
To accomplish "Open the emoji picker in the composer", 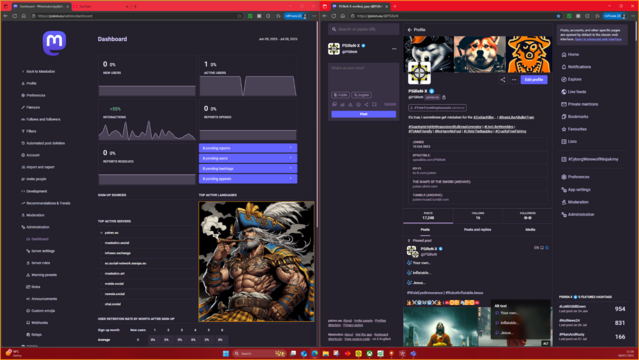I will click(x=358, y=104).
